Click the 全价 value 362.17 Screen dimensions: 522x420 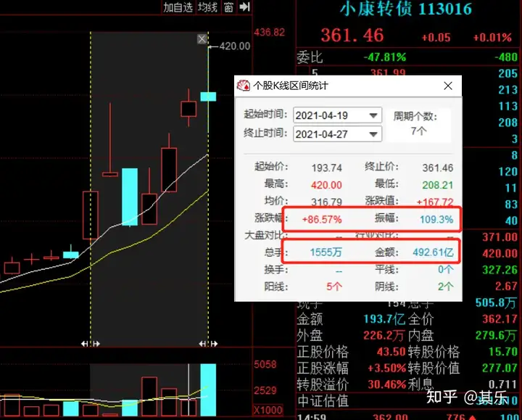(500, 319)
